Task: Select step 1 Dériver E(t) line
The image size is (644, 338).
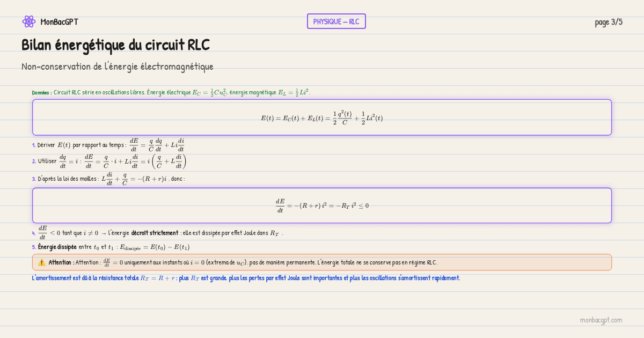Action: pyautogui.click(x=108, y=145)
